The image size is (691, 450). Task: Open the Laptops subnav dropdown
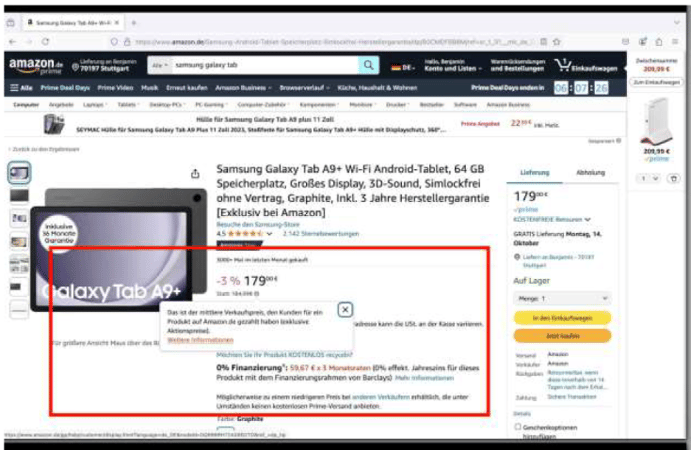[x=95, y=105]
